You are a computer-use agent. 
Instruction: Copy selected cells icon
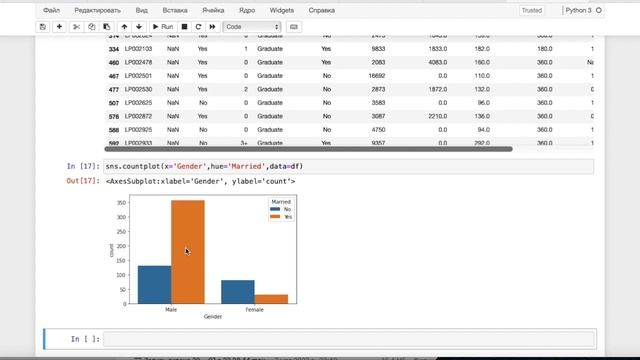(x=91, y=27)
